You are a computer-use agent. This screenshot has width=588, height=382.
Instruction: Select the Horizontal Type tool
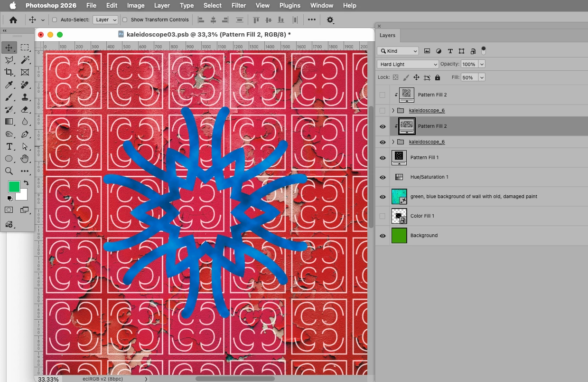(9, 146)
